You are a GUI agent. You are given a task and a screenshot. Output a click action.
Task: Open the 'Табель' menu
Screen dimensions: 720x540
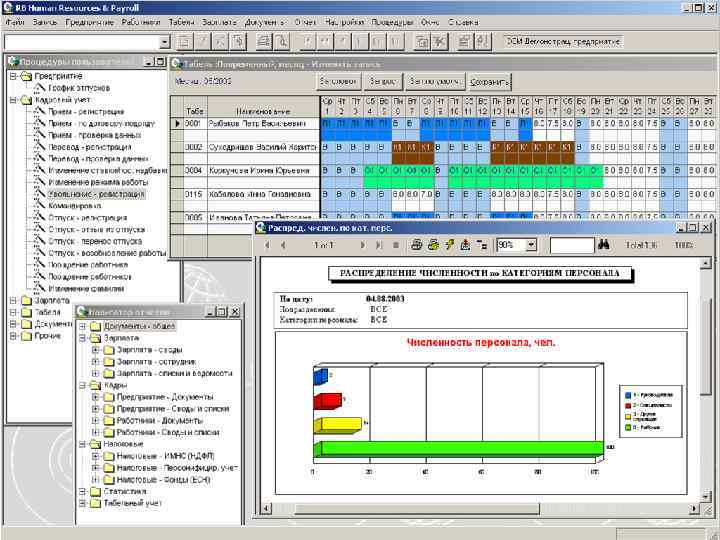click(181, 22)
